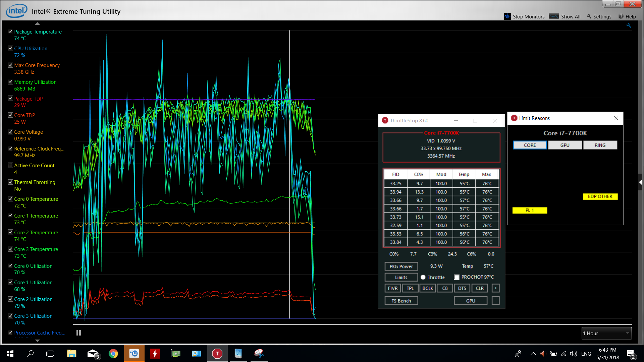The image size is (644, 362).
Task: Select the CORE tab in Limit Reasons
Action: [x=530, y=145]
